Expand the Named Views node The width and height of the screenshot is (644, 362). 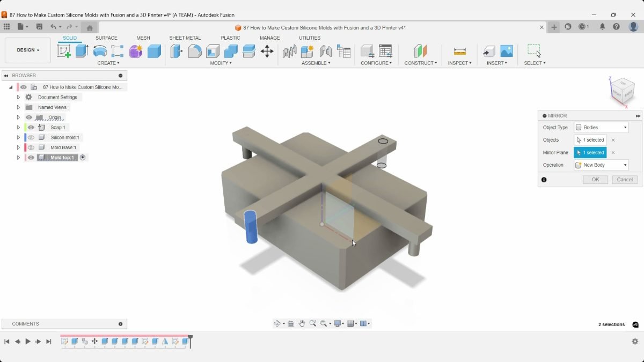click(x=18, y=107)
